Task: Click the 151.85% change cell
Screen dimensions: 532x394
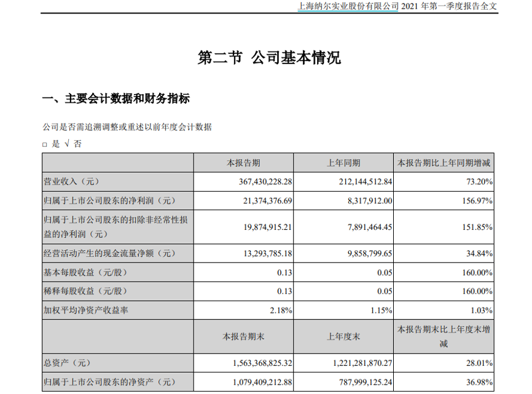Action: (x=477, y=227)
